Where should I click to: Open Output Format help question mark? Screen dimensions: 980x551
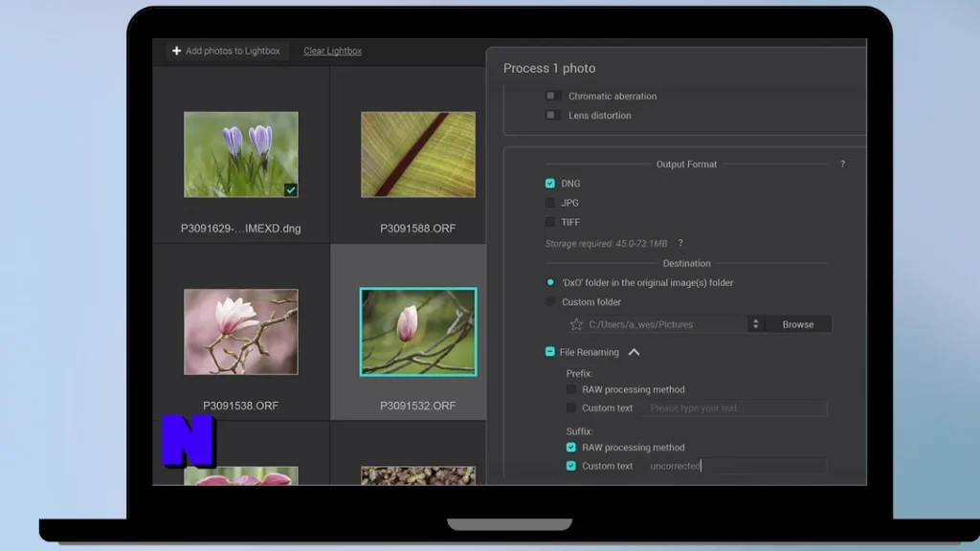pyautogui.click(x=842, y=164)
